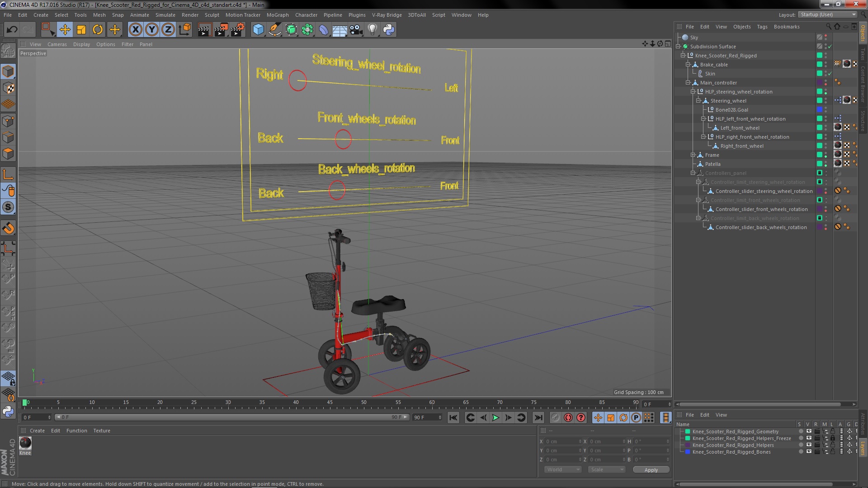Click X position input field

(x=563, y=441)
